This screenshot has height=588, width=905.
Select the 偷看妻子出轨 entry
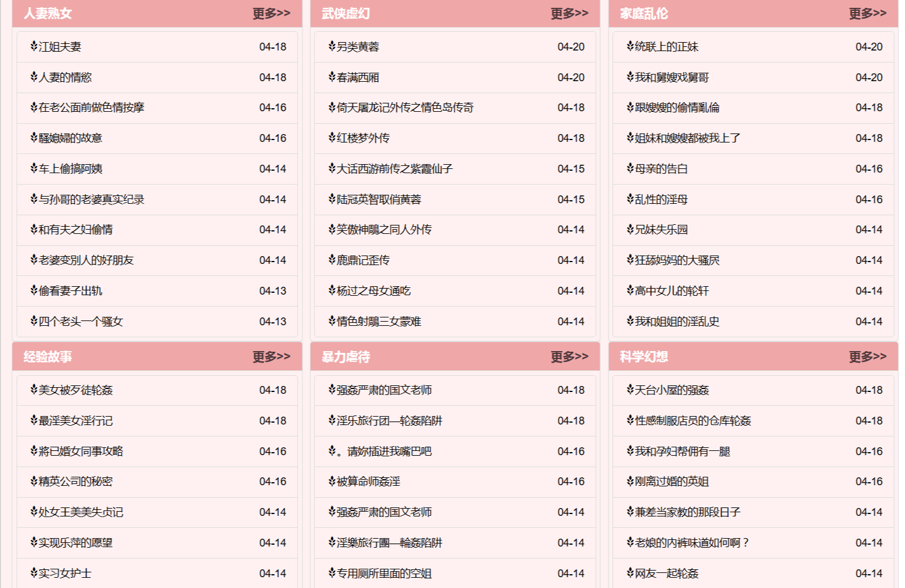pos(70,291)
